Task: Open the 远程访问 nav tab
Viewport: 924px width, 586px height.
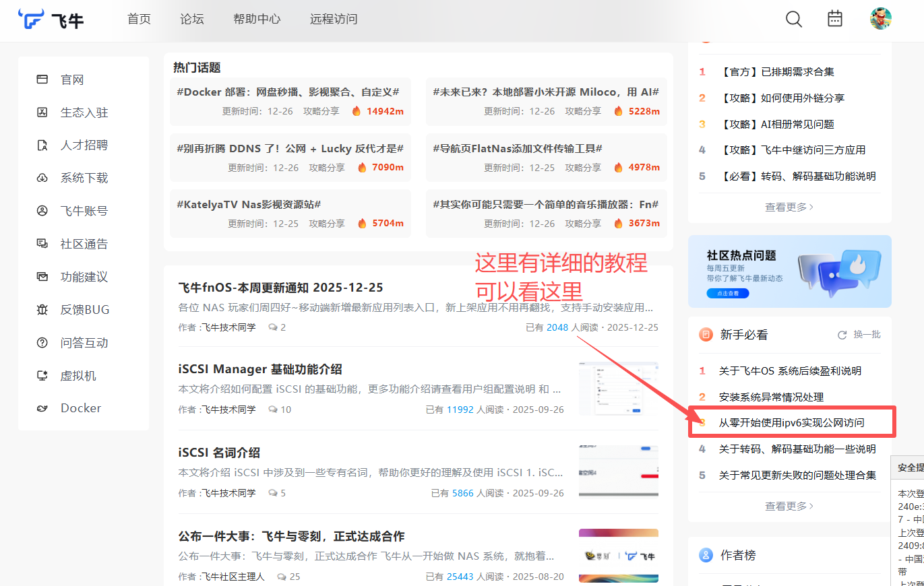Action: (334, 19)
